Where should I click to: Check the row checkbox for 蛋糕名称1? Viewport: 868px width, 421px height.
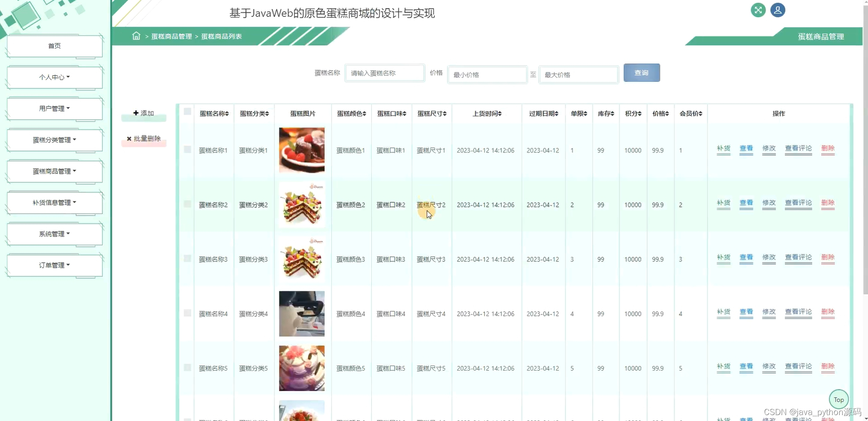click(x=187, y=149)
